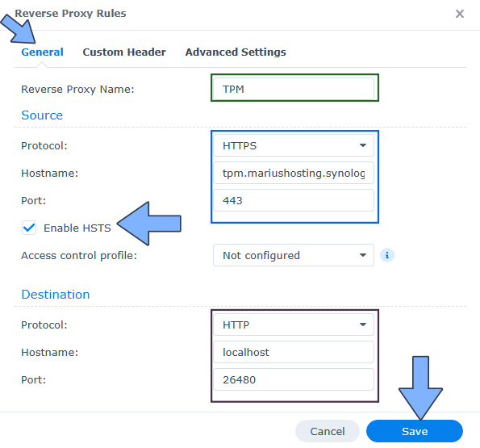Screen dimensions: 480x448
Task: Click the info icon beside Access control profile
Action: tap(387, 255)
